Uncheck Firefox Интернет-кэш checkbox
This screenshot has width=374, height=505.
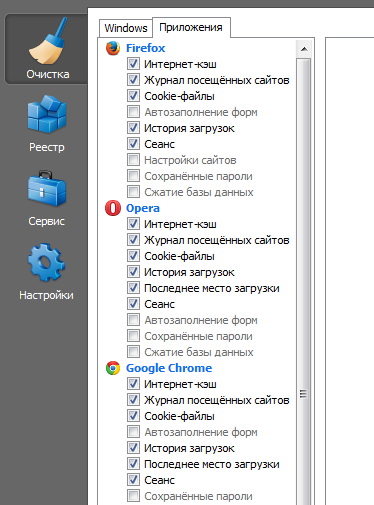pyautogui.click(x=133, y=64)
